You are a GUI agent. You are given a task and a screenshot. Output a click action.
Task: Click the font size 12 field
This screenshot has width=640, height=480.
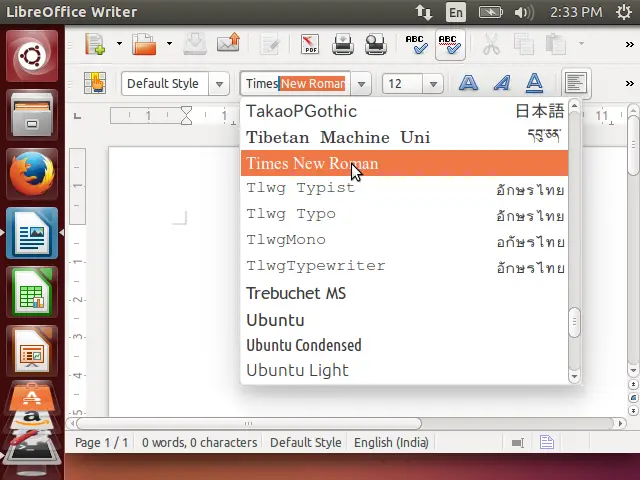pyautogui.click(x=402, y=84)
